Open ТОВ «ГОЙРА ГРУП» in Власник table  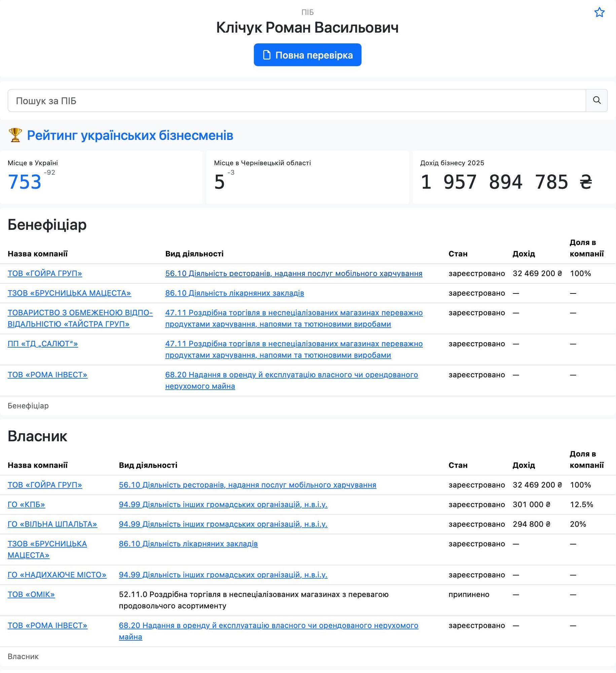45,485
